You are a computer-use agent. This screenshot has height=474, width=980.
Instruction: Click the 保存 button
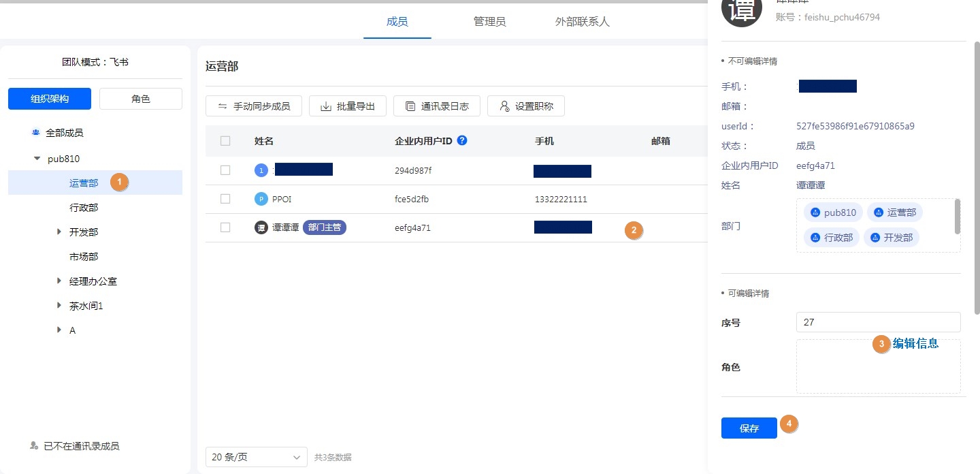click(749, 428)
